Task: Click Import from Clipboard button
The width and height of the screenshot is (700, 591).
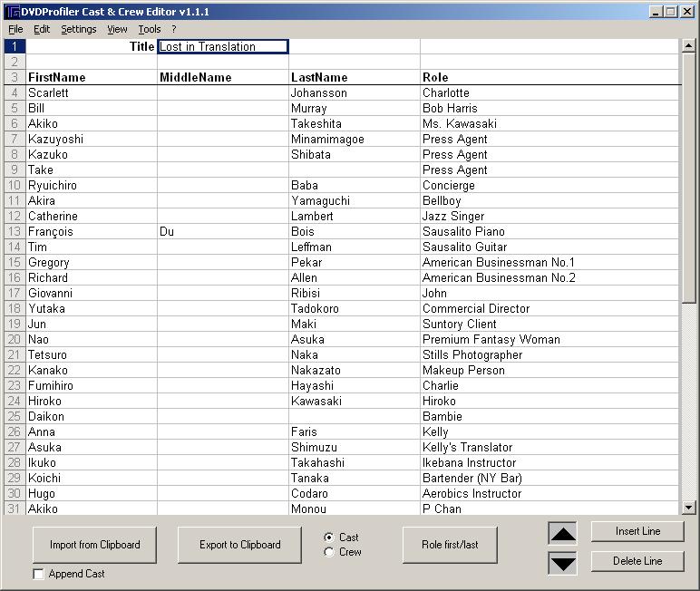Action: tap(94, 545)
